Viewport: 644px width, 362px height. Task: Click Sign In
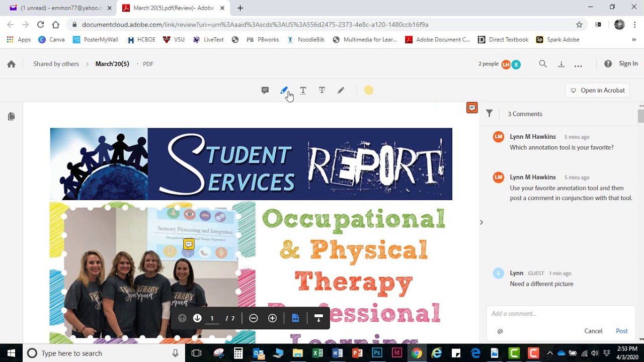[628, 64]
